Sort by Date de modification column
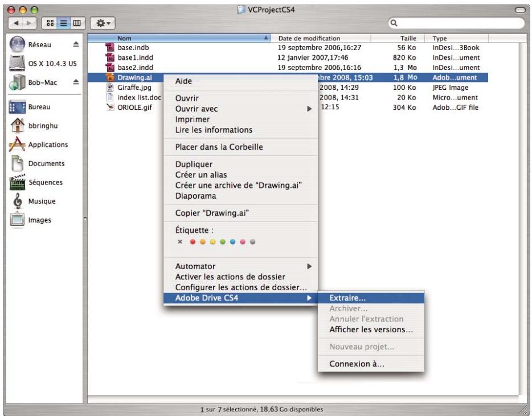532x416 pixels. (321, 38)
